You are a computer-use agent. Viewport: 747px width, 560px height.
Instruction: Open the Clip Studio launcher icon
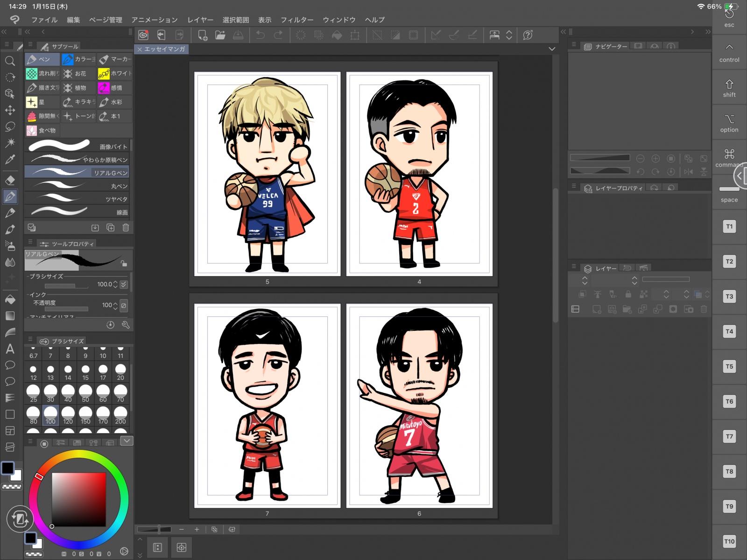143,35
